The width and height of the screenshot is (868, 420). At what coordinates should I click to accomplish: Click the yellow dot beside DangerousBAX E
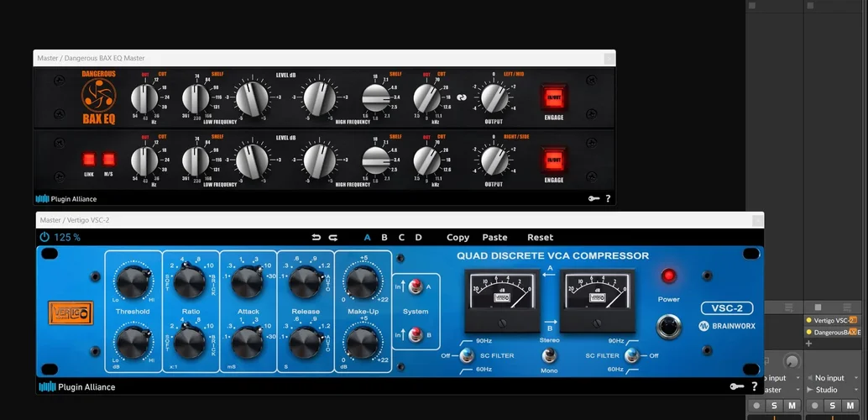(808, 332)
